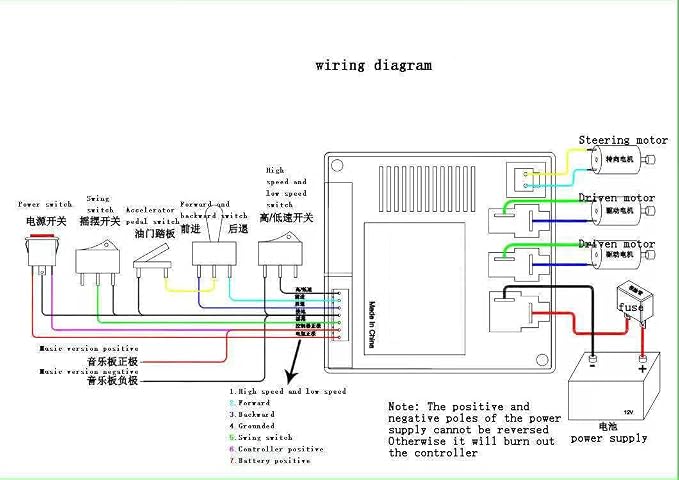Click the battery positive plus terminal
Screen dimensions: 679x480
pos(643,364)
